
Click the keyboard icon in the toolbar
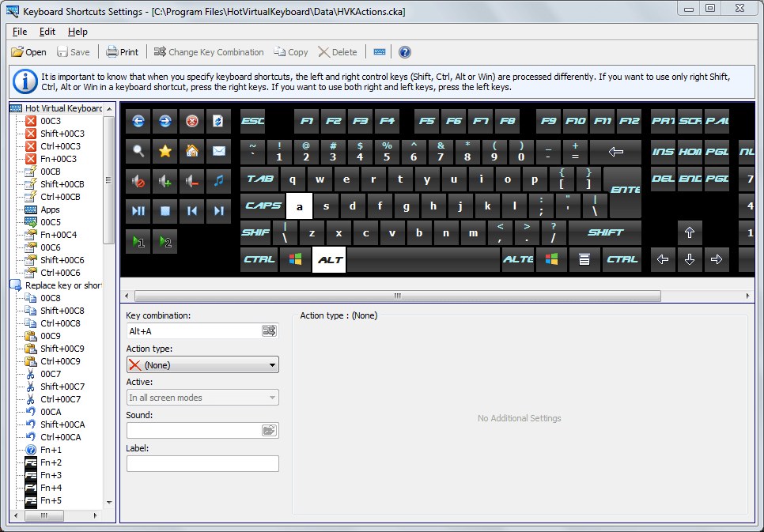(380, 52)
